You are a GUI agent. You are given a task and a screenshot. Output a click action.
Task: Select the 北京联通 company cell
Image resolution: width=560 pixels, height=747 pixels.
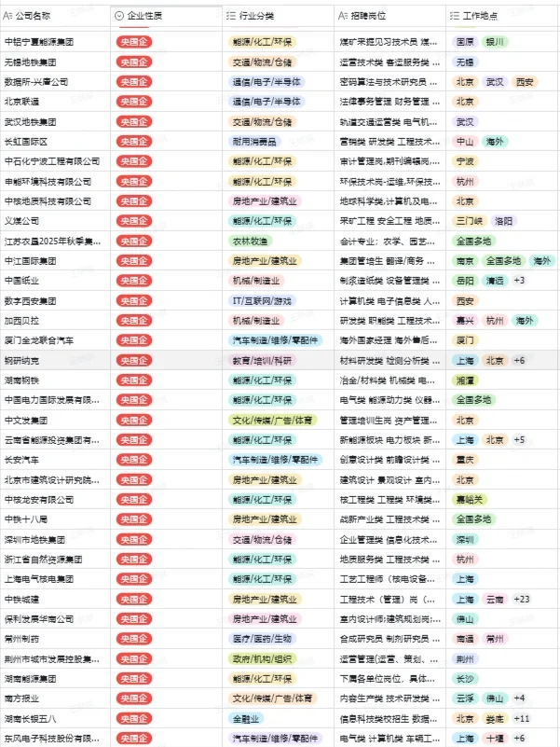point(55,102)
